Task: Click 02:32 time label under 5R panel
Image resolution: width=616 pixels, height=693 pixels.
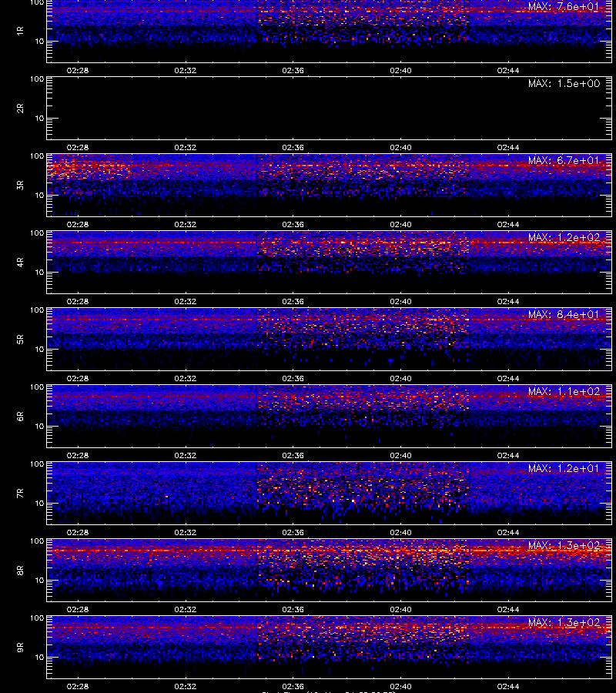Action: (185, 378)
